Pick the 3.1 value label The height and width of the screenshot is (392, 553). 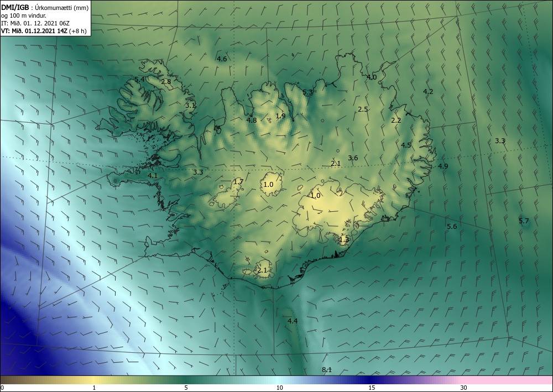190,105
